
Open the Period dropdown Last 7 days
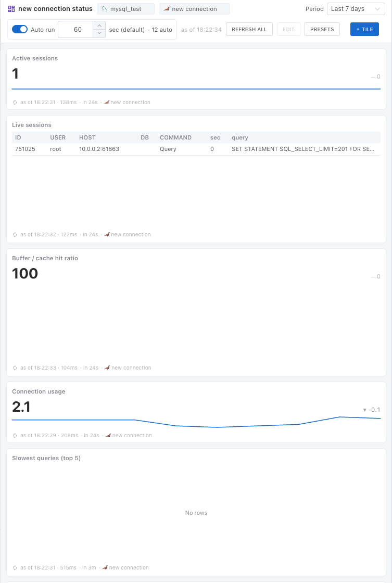(x=356, y=9)
